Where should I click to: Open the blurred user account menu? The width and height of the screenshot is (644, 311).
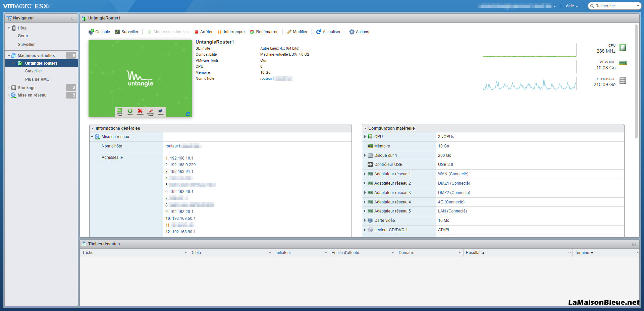pos(517,6)
